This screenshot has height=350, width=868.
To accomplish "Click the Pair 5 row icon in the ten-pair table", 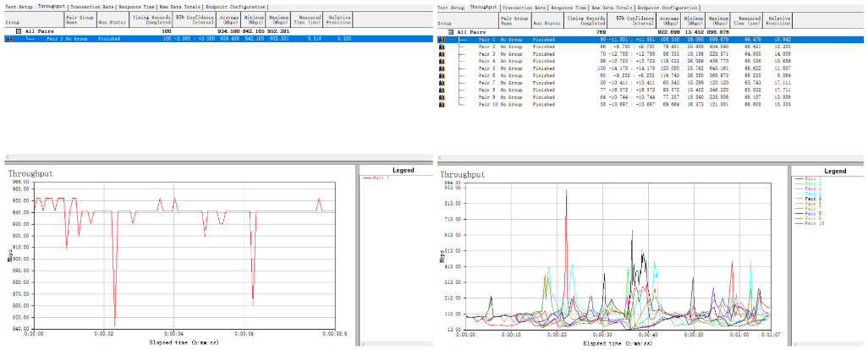I will point(440,68).
